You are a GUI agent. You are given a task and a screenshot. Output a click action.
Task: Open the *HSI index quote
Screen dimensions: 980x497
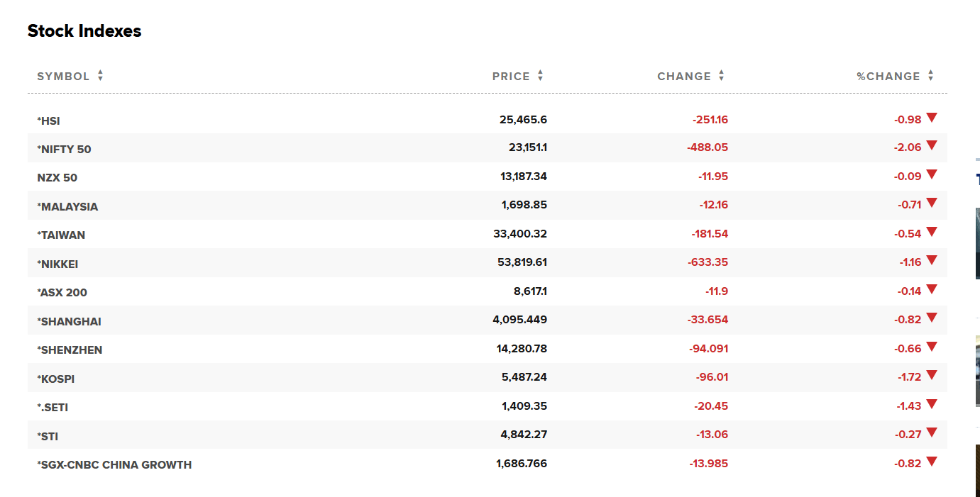click(49, 121)
